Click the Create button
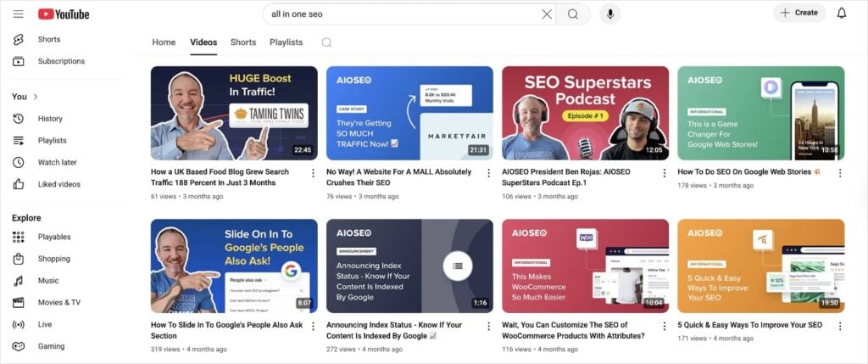Screen dimensions: 868x364 [x=799, y=13]
